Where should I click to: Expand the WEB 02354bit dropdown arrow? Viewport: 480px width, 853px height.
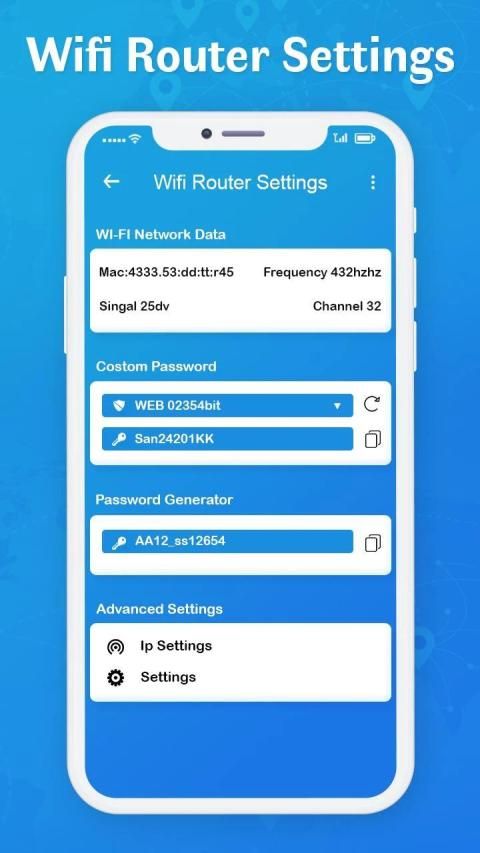pyautogui.click(x=337, y=406)
